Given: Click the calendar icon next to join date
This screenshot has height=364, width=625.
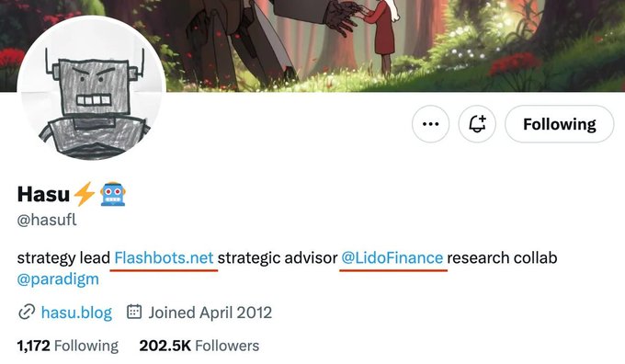Looking at the screenshot, I should [x=134, y=312].
